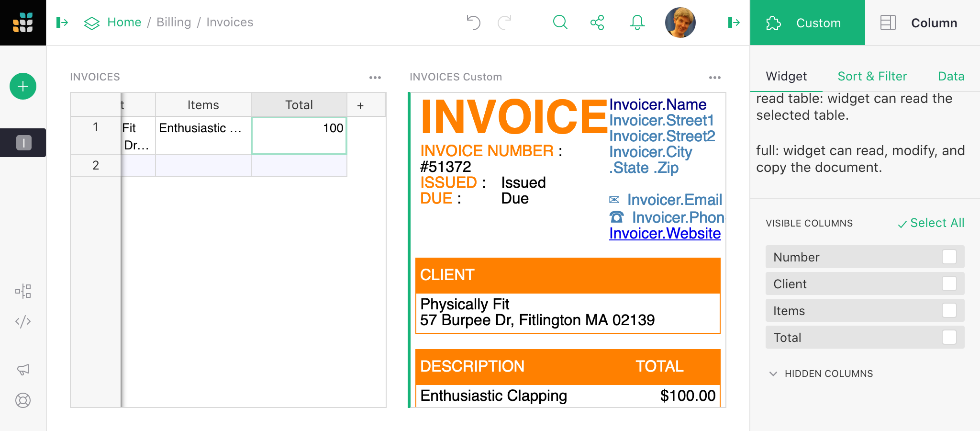Switch to the Sort & Filter tab

(872, 76)
